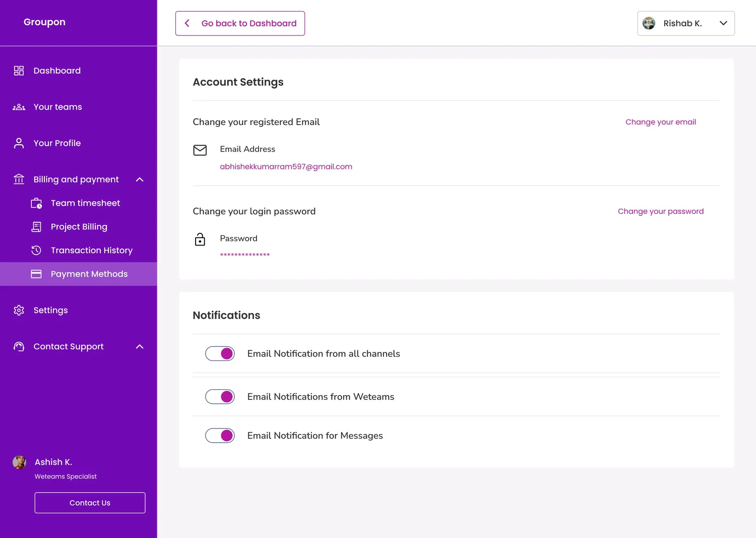Collapse the Billing and payment submenu chevron

[x=140, y=180]
